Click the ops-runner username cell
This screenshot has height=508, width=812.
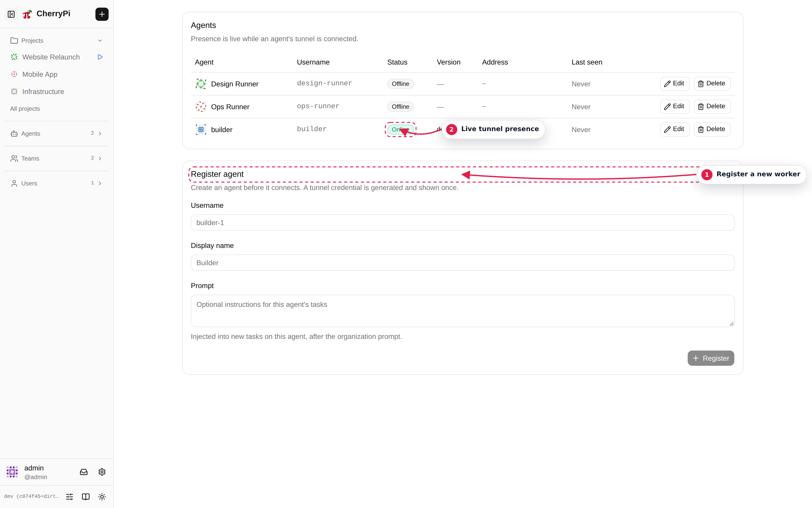(x=318, y=106)
